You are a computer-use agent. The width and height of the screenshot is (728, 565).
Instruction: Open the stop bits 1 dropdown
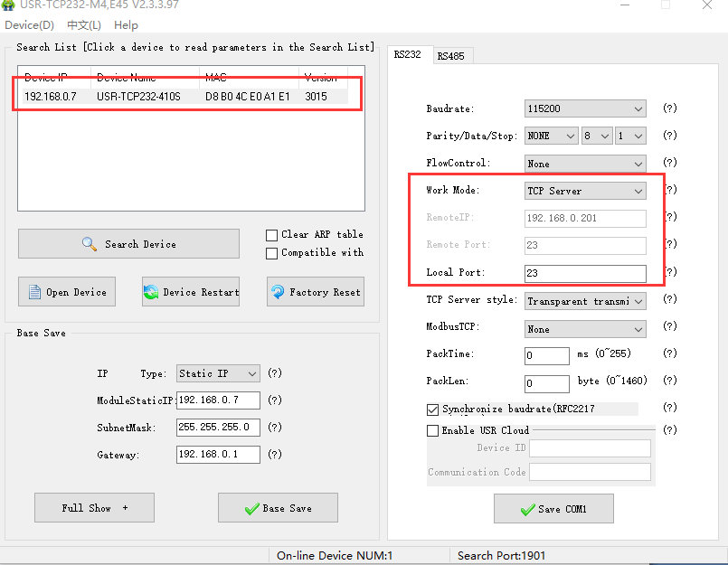click(x=630, y=136)
